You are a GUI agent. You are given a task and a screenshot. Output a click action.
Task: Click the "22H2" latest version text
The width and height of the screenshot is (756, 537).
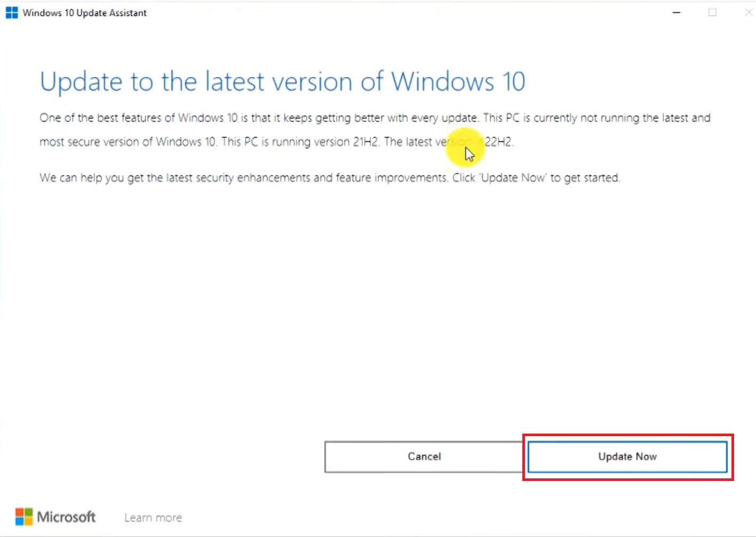pyautogui.click(x=498, y=142)
